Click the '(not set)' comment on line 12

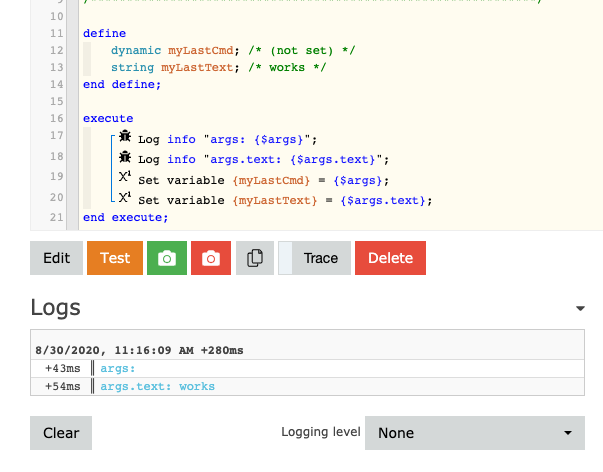tap(301, 50)
